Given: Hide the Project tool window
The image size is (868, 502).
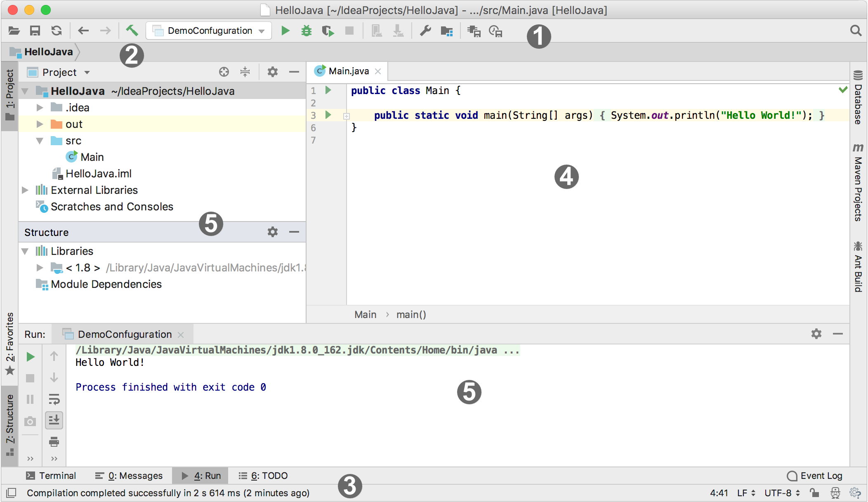Looking at the screenshot, I should 294,72.
